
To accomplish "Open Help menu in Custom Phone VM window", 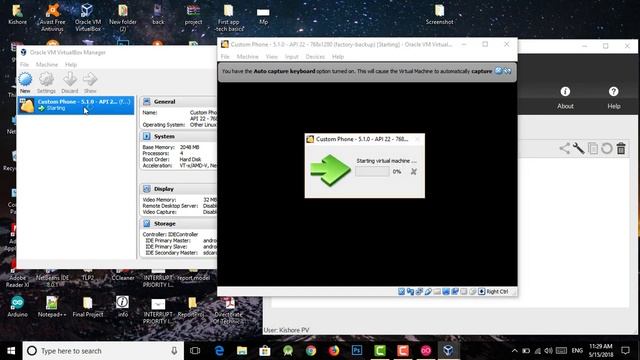I will pyautogui.click(x=338, y=57).
